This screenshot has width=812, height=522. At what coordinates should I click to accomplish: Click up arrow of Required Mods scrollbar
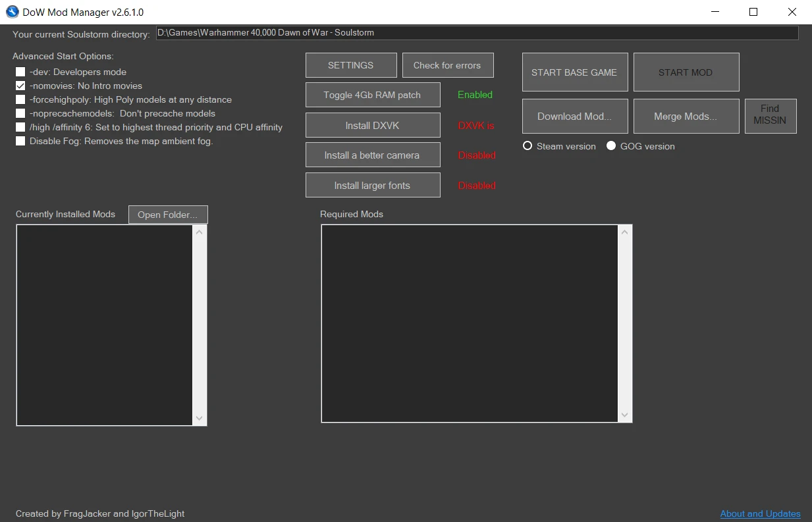pos(626,232)
